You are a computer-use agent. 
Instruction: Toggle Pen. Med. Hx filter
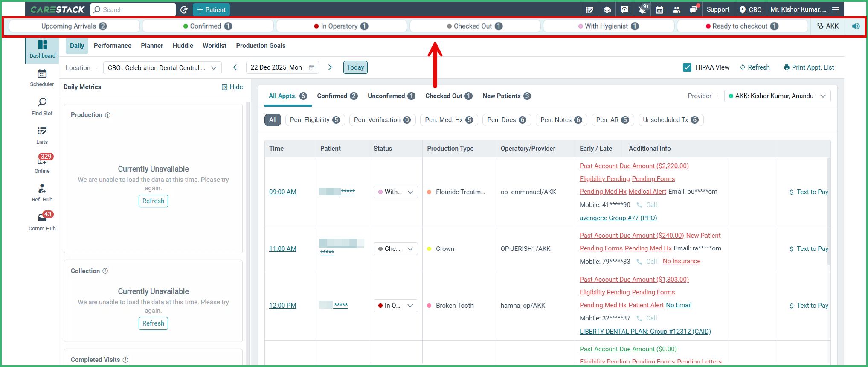(449, 120)
